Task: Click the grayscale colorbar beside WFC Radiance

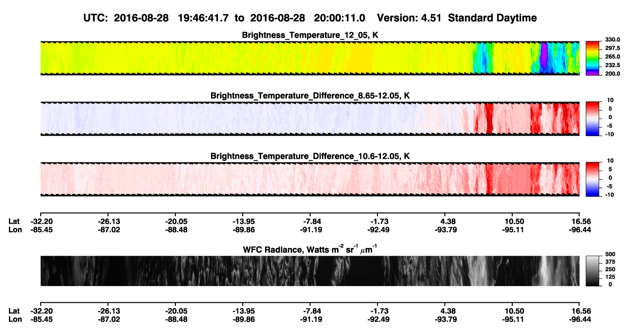Action: 592,271
